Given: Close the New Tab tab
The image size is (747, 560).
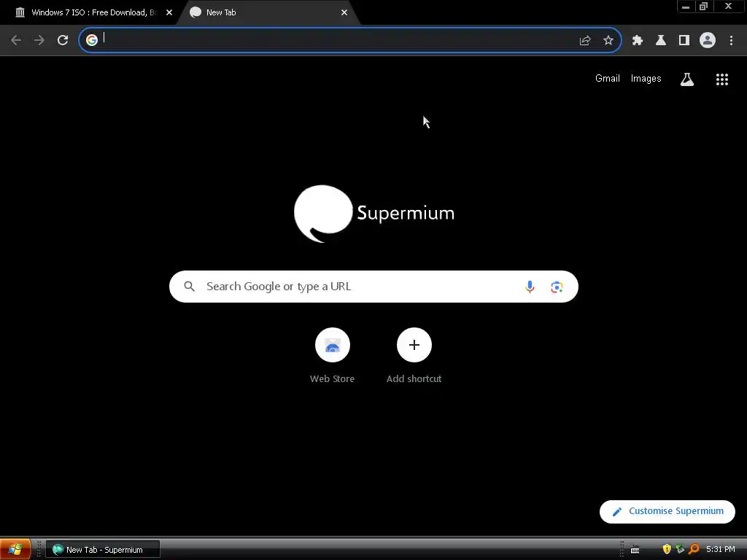Looking at the screenshot, I should click(x=344, y=13).
